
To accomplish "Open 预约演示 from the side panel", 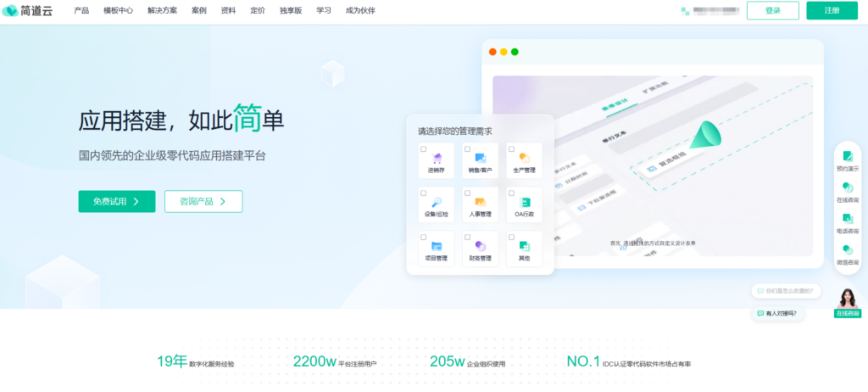I will click(847, 159).
